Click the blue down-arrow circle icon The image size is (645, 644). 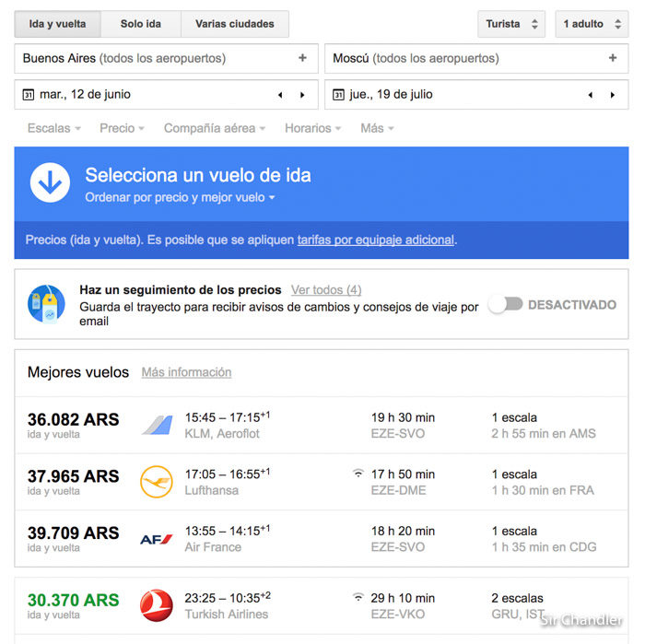click(50, 183)
